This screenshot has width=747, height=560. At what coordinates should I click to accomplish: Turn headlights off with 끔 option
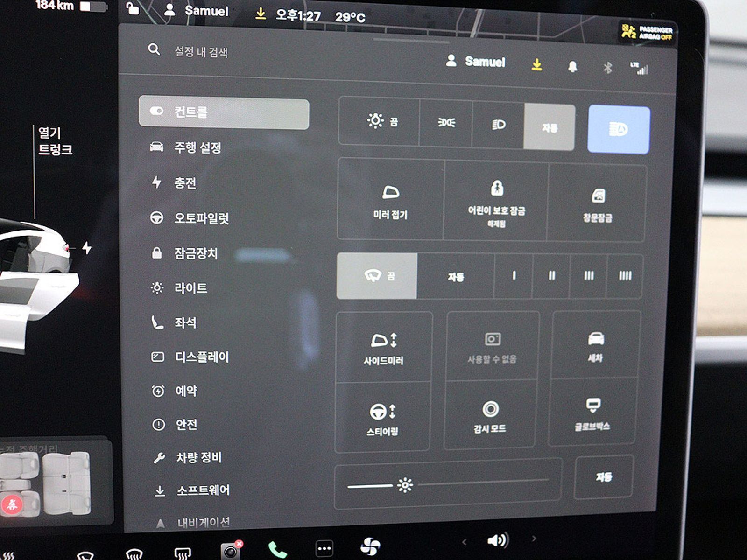coord(379,121)
